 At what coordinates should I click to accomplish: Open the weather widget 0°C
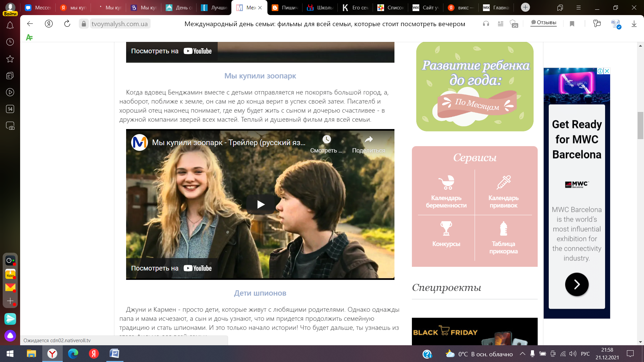(479, 354)
